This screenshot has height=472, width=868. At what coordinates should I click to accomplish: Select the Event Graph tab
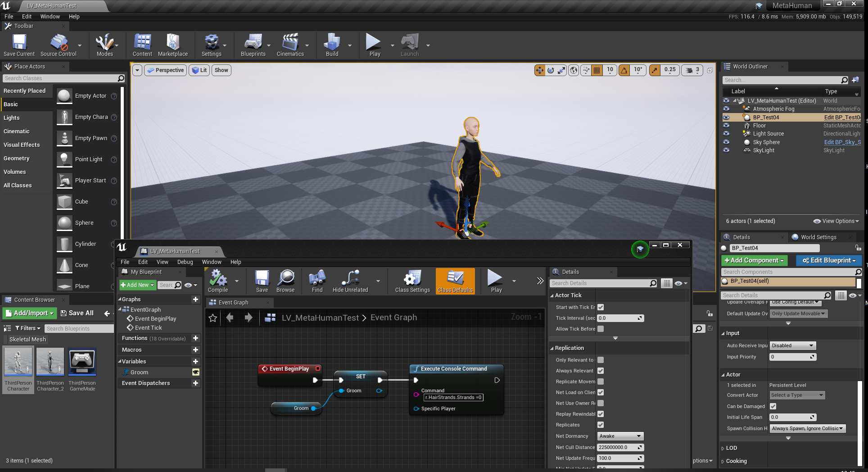click(x=233, y=303)
